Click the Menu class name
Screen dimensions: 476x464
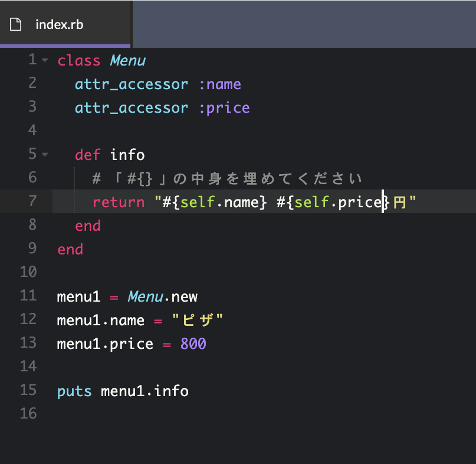127,60
